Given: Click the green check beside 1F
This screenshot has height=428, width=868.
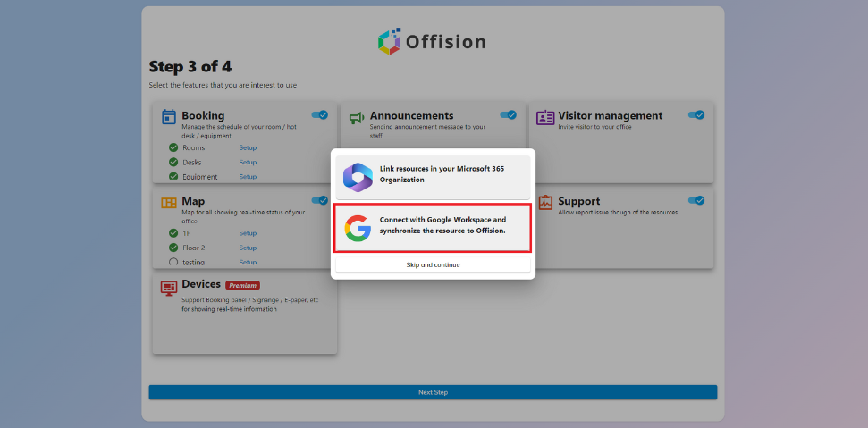Looking at the screenshot, I should click(173, 233).
